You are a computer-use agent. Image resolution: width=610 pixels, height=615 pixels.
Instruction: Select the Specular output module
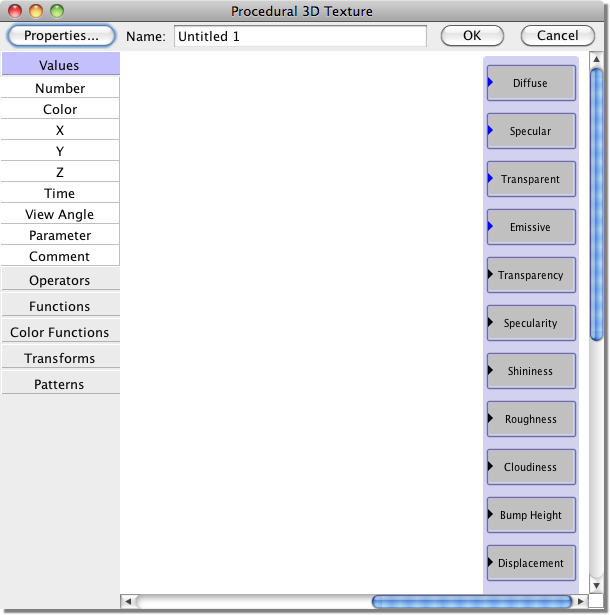[532, 131]
